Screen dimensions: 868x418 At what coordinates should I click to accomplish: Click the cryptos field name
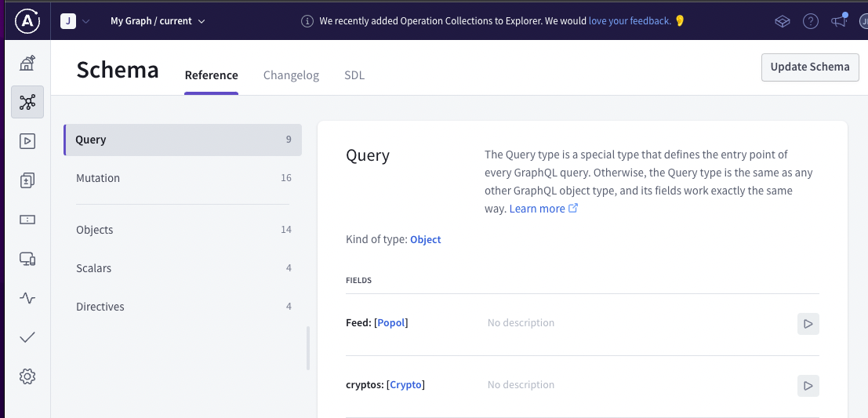click(x=365, y=385)
